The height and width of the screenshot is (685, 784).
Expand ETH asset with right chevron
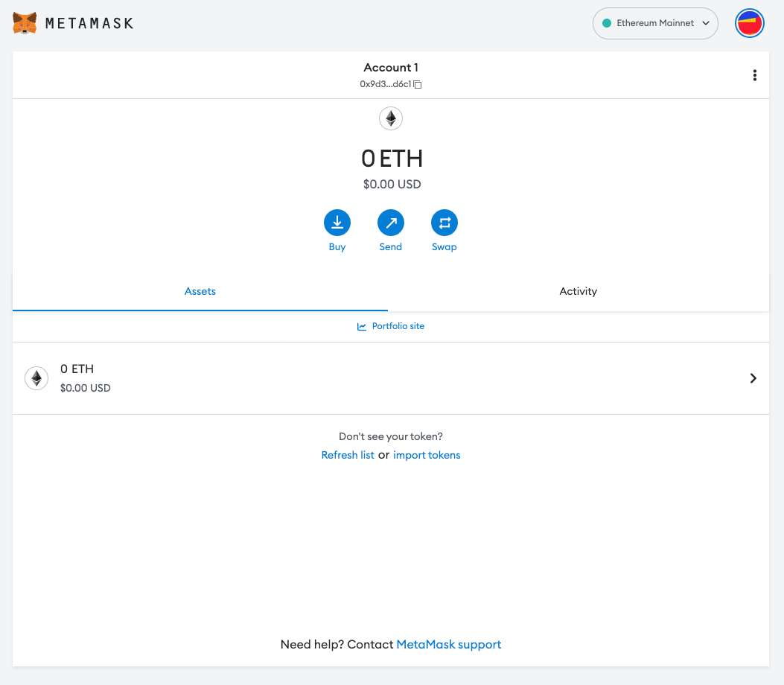(x=753, y=378)
